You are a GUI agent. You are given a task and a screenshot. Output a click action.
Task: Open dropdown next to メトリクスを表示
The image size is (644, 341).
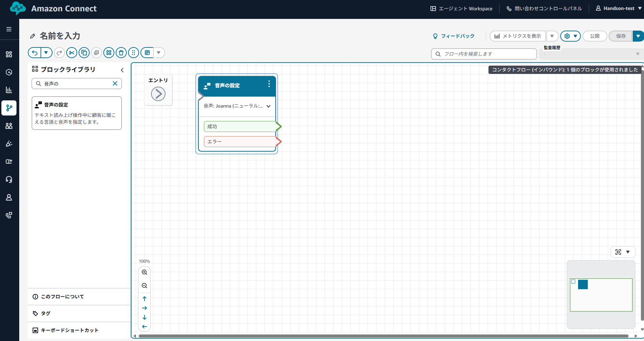552,36
